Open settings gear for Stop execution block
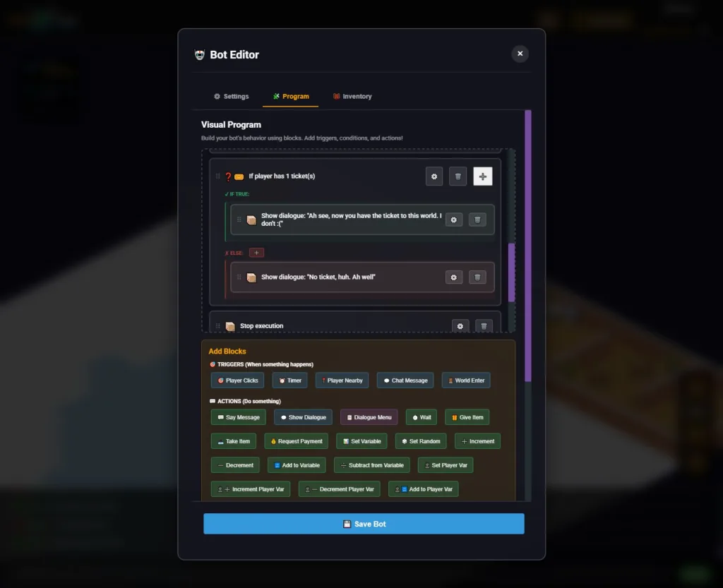723x588 pixels. [460, 326]
